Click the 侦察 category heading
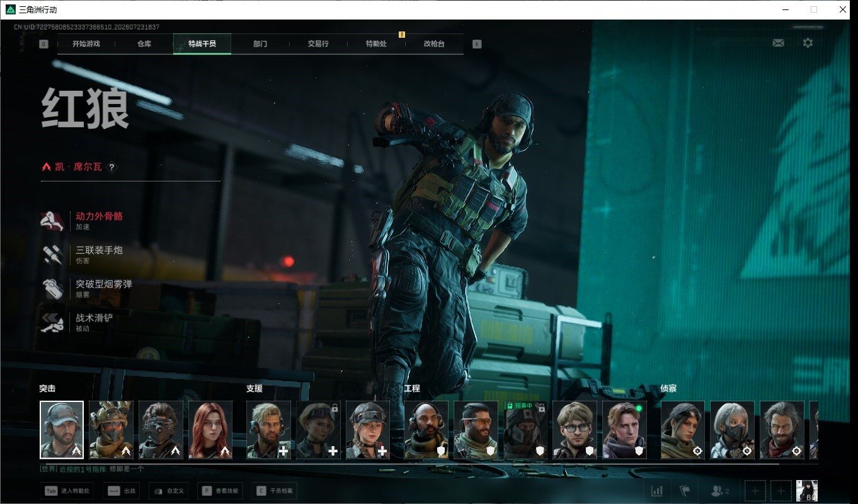This screenshot has width=858, height=504. (x=668, y=389)
